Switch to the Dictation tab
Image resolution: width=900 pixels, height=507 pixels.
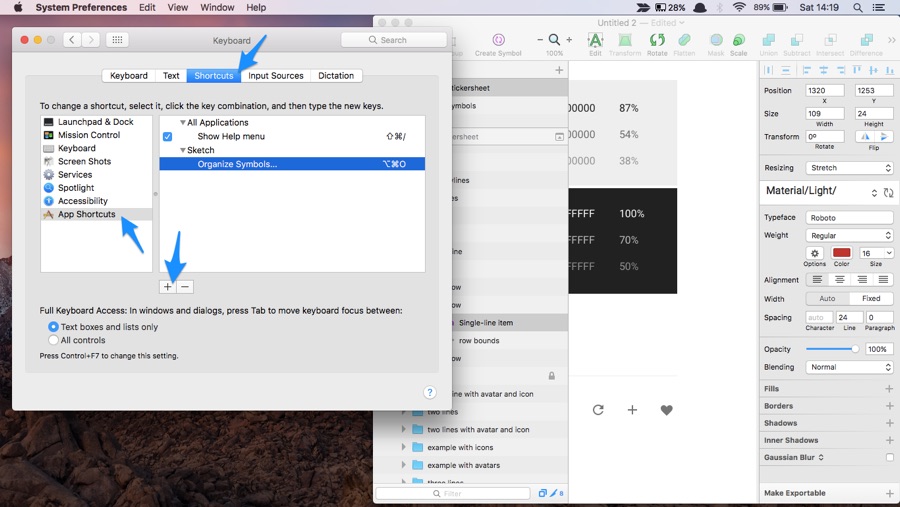[336, 75]
